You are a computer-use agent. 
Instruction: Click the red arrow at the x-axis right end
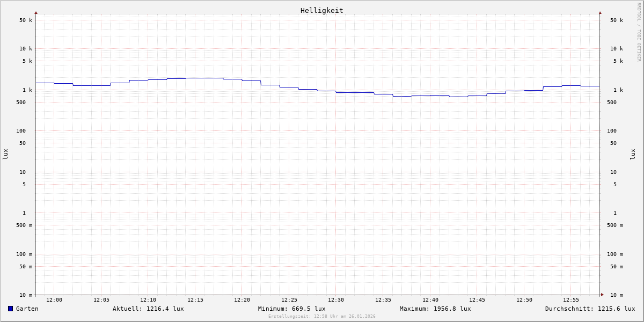click(x=602, y=295)
